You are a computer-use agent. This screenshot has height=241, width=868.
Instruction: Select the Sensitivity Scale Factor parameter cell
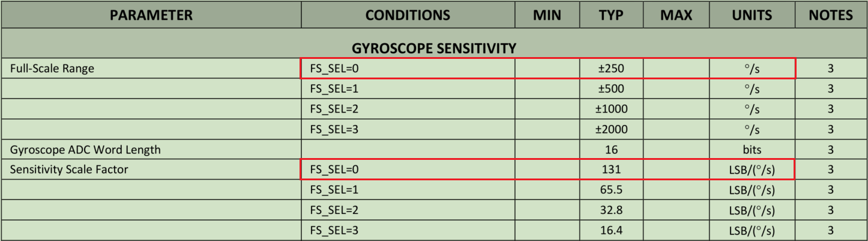click(x=69, y=170)
